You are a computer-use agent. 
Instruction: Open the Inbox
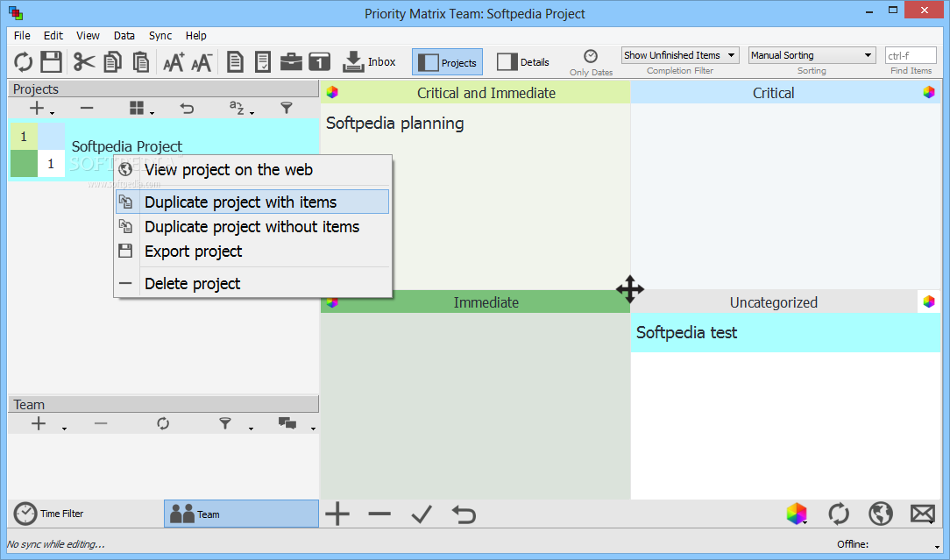tap(369, 62)
